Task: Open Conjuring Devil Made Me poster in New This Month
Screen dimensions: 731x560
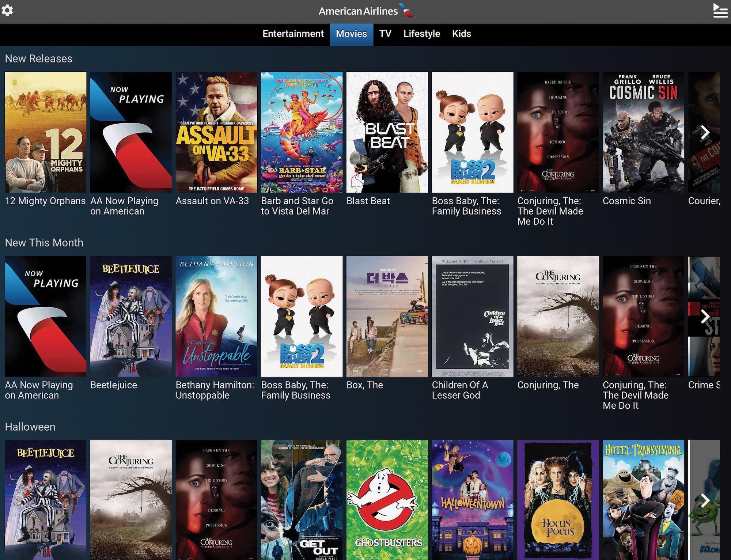Action: click(x=643, y=317)
